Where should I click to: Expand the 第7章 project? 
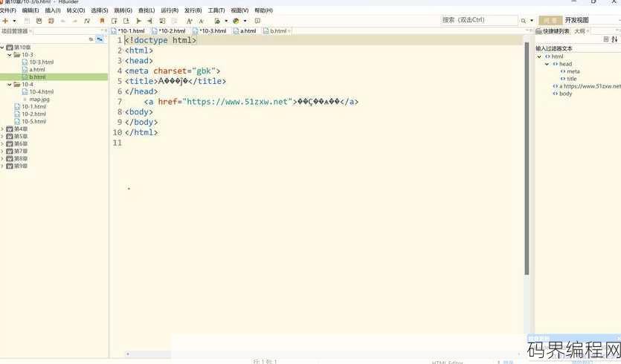point(2,151)
